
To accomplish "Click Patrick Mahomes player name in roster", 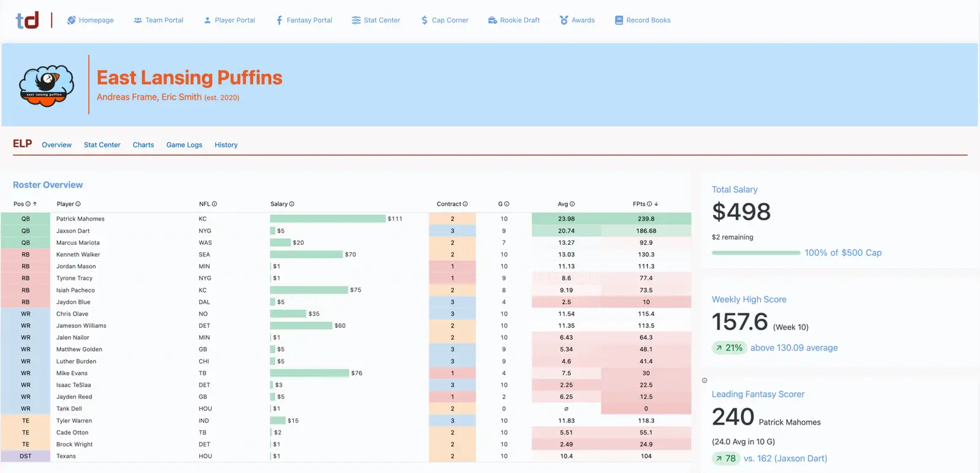I will click(x=80, y=218).
